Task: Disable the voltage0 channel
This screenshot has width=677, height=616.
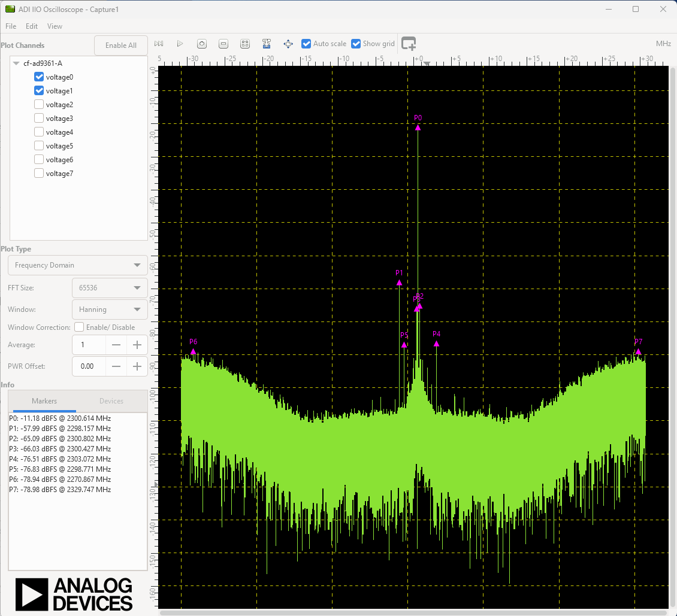Action: pos(39,77)
